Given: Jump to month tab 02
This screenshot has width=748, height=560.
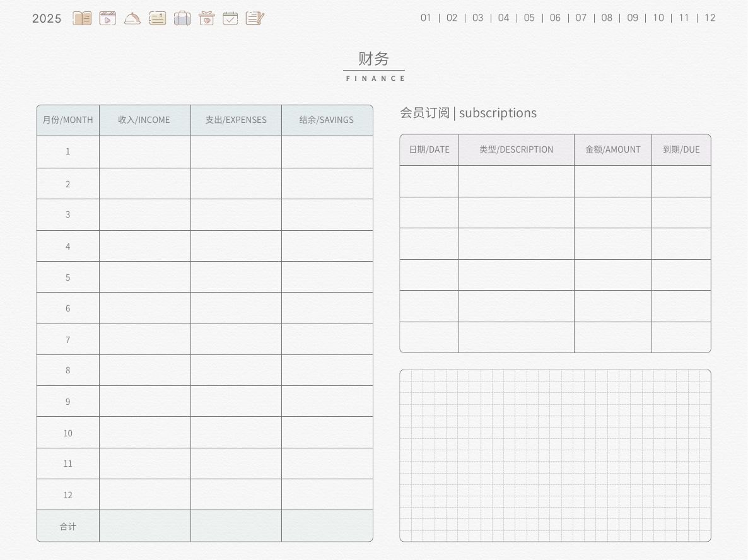Looking at the screenshot, I should (x=452, y=18).
